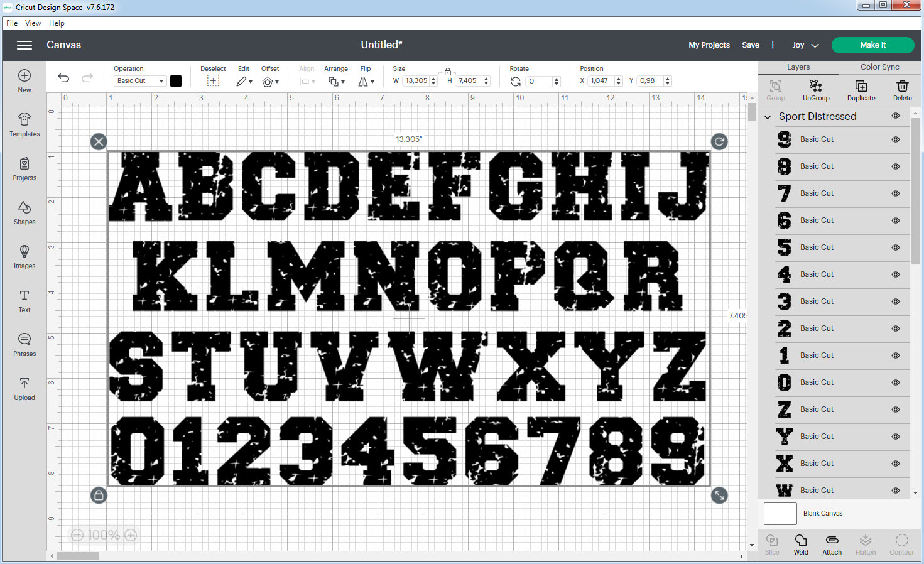Hide the number 9 layer
The height and width of the screenshot is (564, 924).
[x=896, y=139]
